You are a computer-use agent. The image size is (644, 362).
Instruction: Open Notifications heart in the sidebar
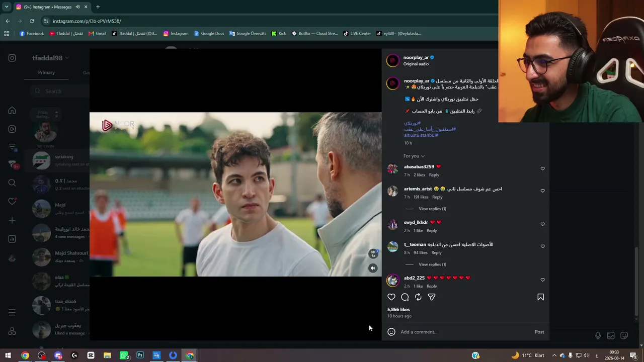pos(12,202)
